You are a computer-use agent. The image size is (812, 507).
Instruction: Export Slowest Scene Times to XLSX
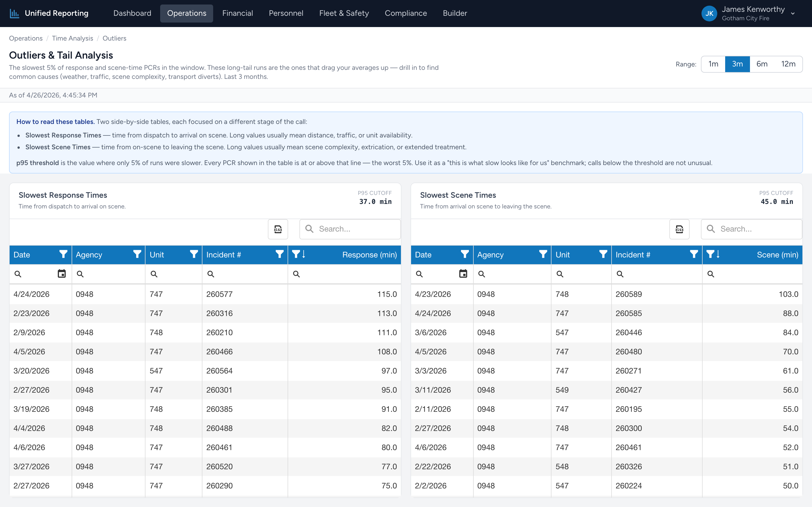[679, 229]
